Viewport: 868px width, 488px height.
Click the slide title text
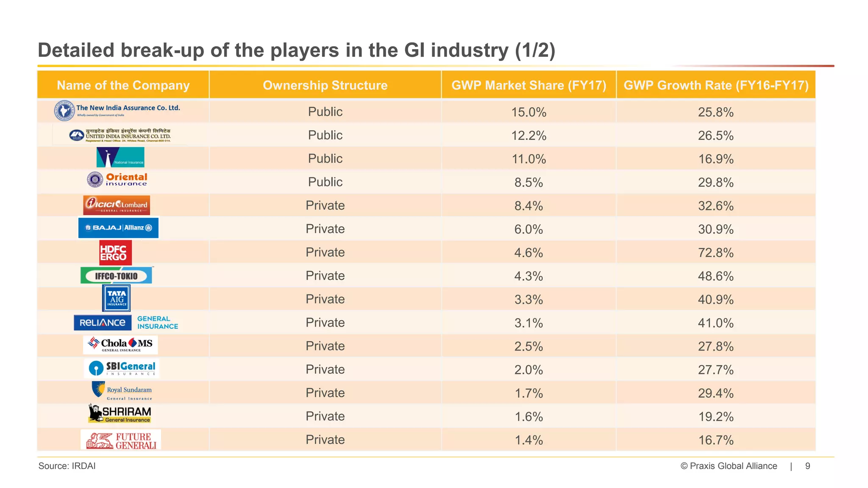296,50
